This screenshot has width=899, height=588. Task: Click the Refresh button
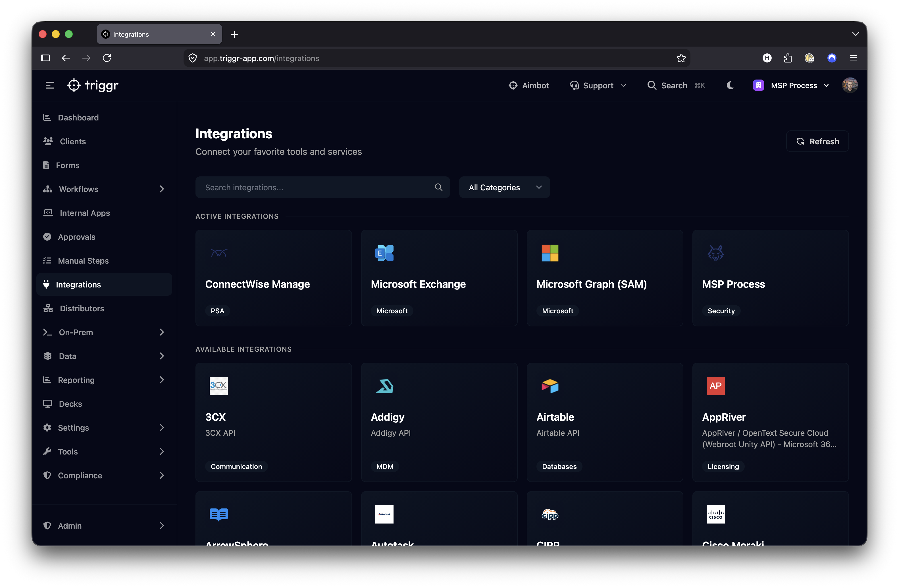[x=817, y=141]
